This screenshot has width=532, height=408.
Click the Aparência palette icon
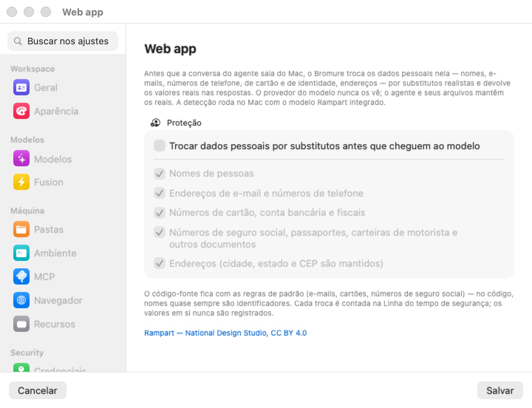pos(21,111)
